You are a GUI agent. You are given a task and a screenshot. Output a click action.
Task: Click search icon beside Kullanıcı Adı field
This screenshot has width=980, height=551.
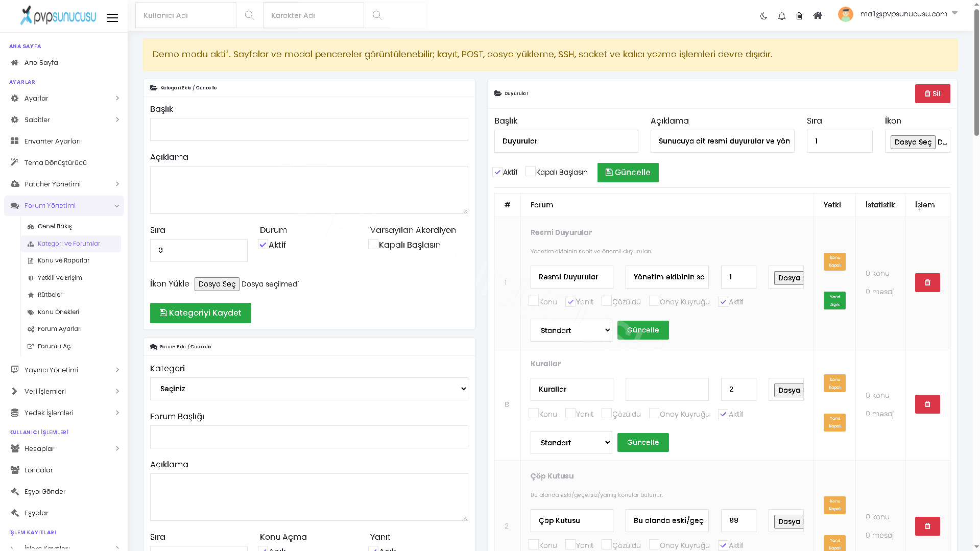tap(249, 15)
